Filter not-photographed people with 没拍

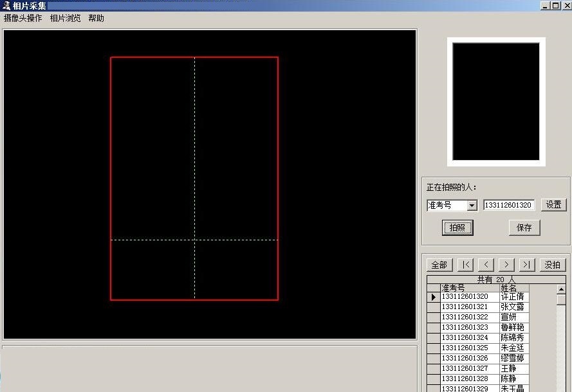click(552, 265)
